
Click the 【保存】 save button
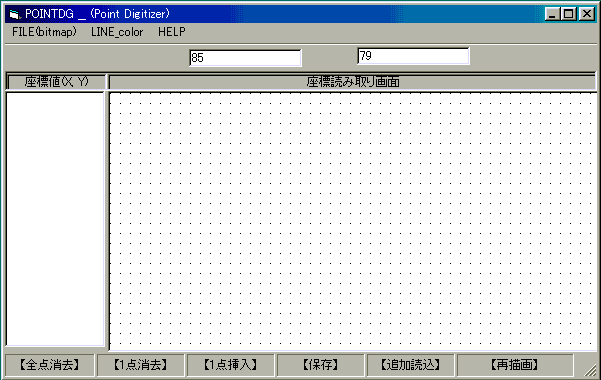[x=320, y=365]
